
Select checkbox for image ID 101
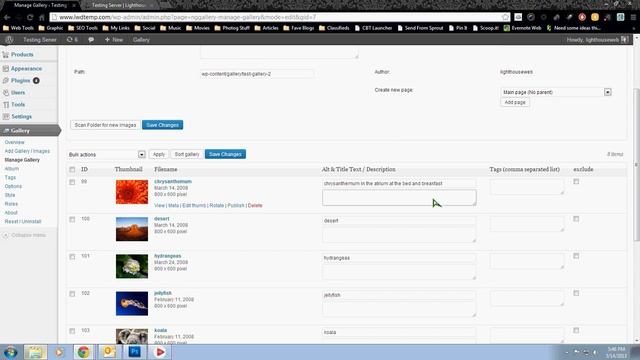point(72,257)
